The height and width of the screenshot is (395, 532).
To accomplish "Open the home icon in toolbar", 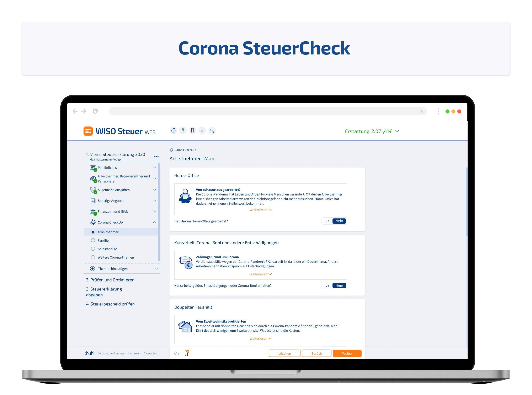I will [173, 131].
